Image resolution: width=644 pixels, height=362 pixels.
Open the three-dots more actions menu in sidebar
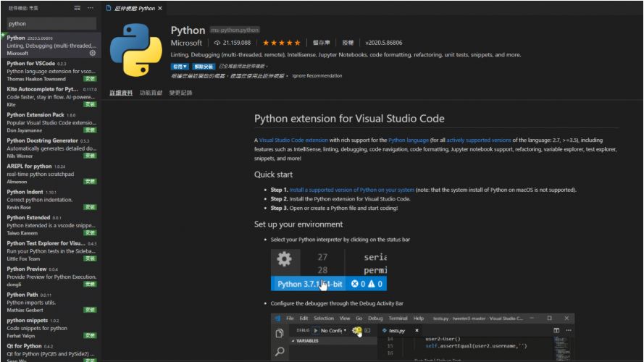92,9
